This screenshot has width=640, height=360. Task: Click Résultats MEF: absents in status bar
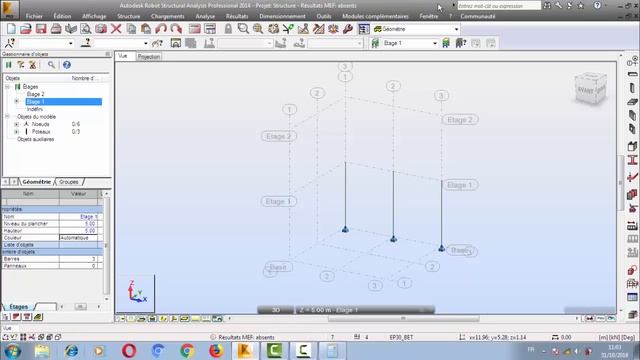[x=247, y=337]
